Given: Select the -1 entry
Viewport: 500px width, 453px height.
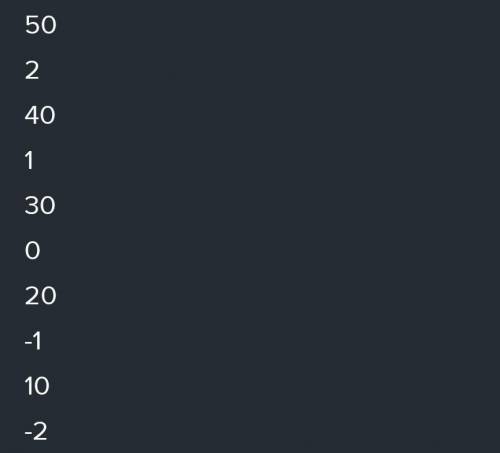Looking at the screenshot, I should click(33, 341).
